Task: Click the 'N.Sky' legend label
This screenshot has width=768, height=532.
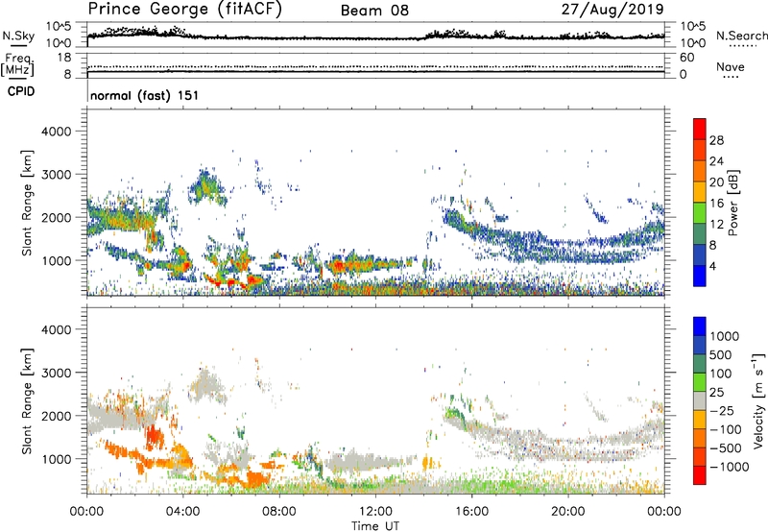Action: click(18, 36)
